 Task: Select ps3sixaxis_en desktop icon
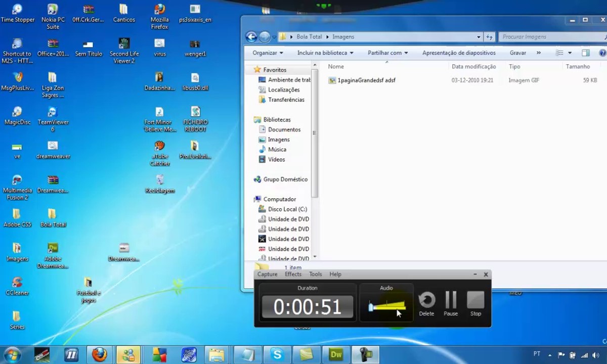point(195,14)
